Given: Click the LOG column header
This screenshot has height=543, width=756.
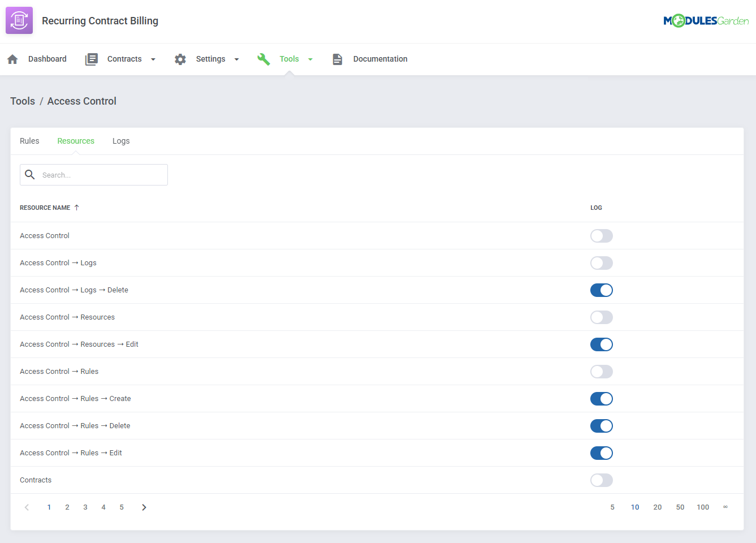Looking at the screenshot, I should pyautogui.click(x=596, y=208).
